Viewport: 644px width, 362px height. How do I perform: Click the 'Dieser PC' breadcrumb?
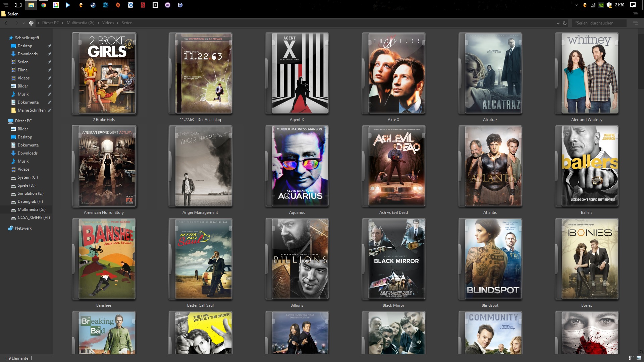click(x=50, y=23)
